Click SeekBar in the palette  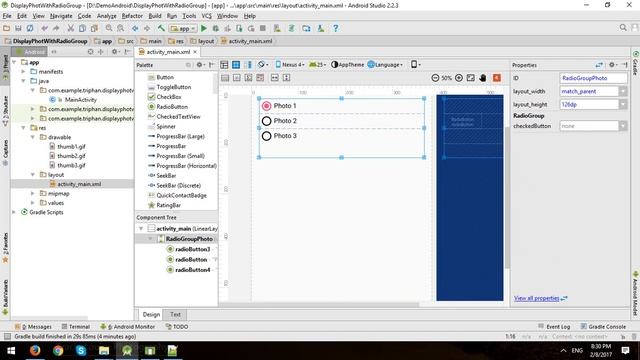coord(162,176)
